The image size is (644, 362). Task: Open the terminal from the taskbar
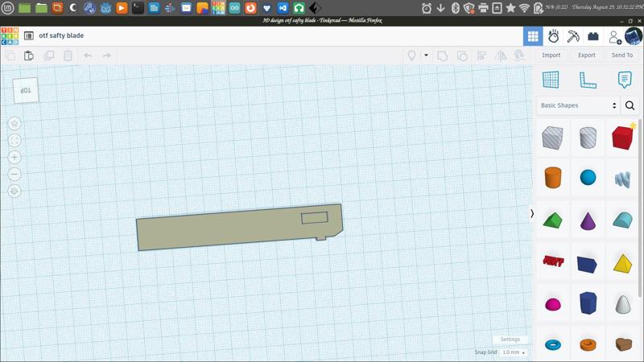click(138, 8)
